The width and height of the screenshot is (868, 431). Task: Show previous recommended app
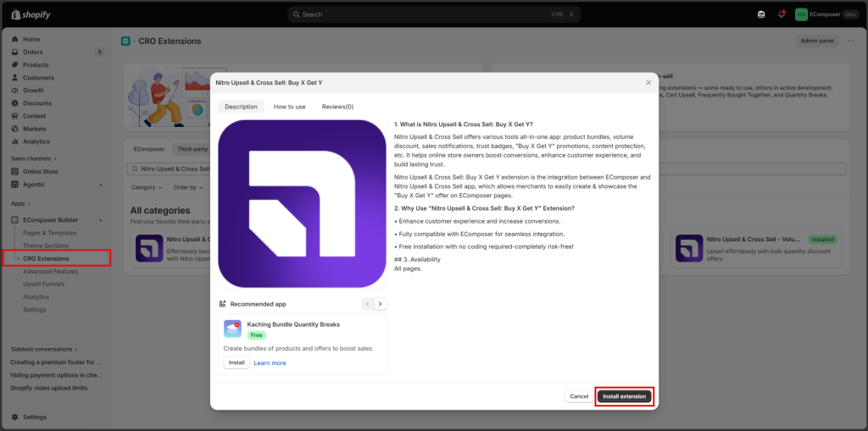368,304
